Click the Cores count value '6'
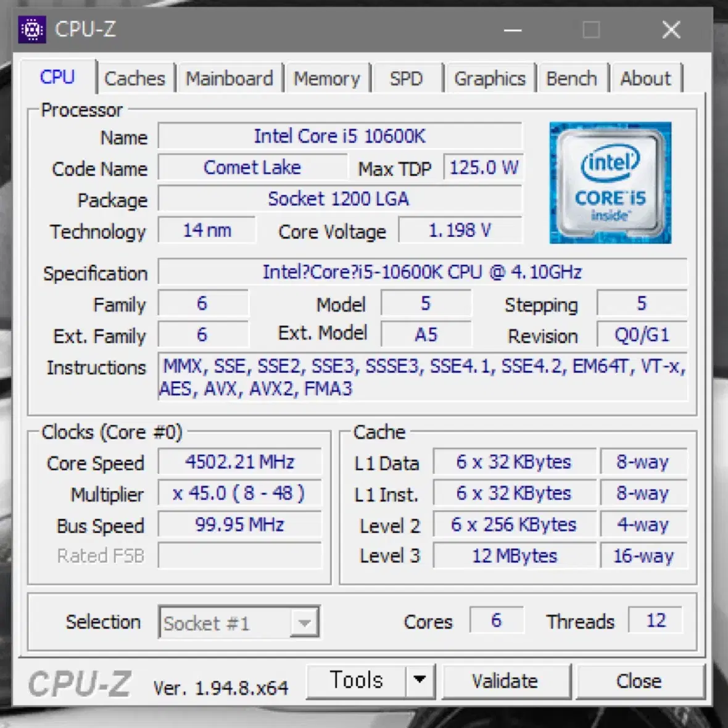Viewport: 728px width, 728px height. coord(496,620)
